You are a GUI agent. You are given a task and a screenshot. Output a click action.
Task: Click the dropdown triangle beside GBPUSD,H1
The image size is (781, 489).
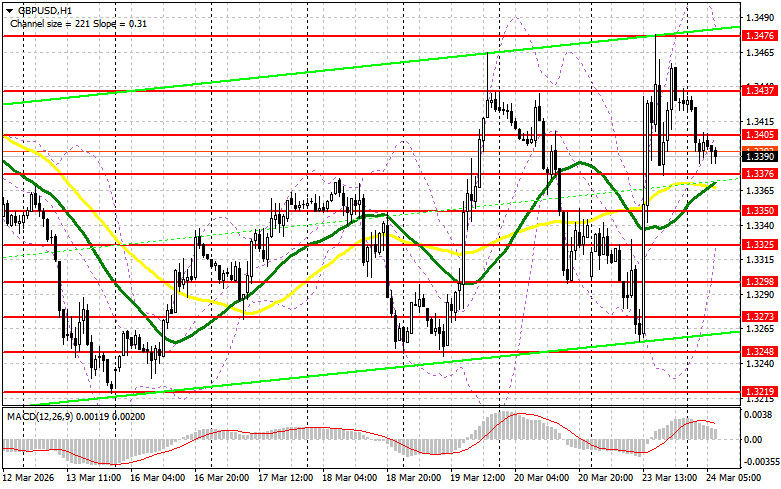click(10, 10)
